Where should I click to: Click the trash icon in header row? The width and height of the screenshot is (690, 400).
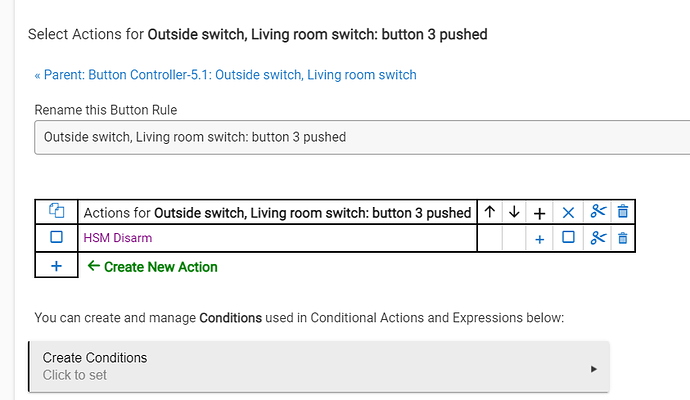(623, 212)
